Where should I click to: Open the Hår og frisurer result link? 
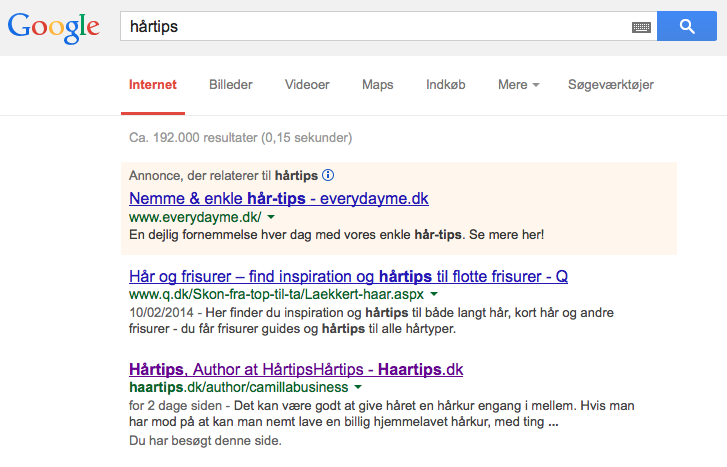tap(348, 275)
